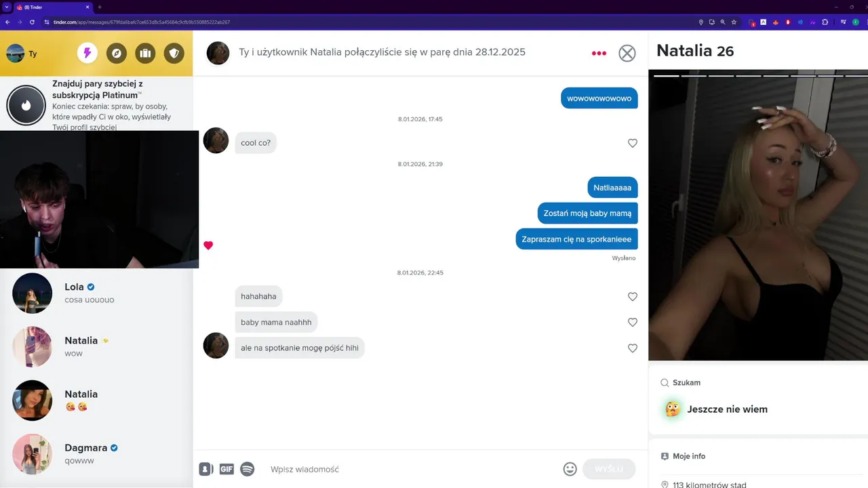Image resolution: width=868 pixels, height=488 pixels.
Task: Open the red three-dots conversation menu
Action: (599, 53)
